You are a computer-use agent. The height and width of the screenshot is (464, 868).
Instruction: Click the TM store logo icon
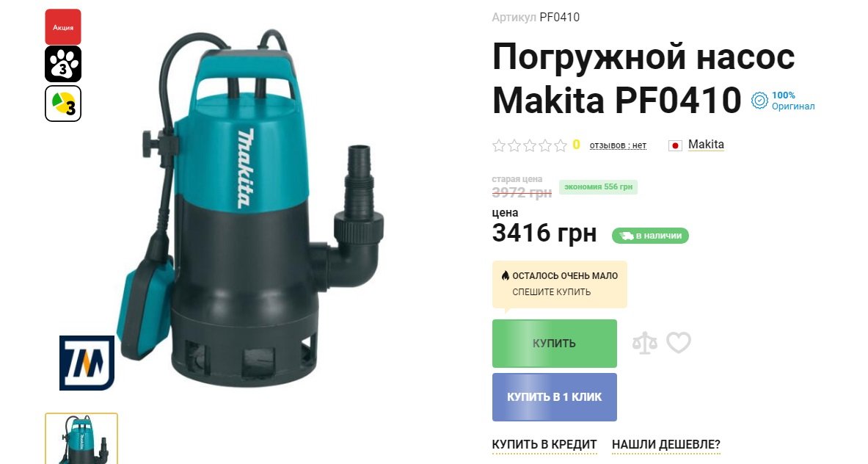coord(87,363)
